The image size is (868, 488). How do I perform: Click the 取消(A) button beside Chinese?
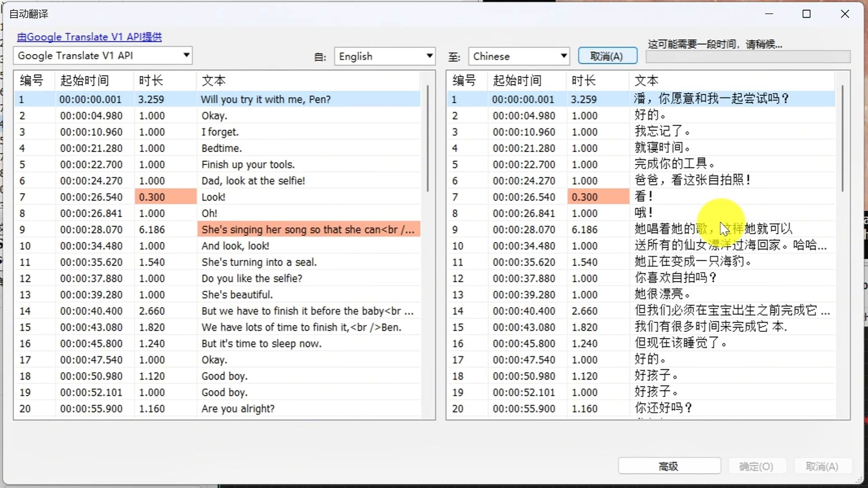coord(607,56)
